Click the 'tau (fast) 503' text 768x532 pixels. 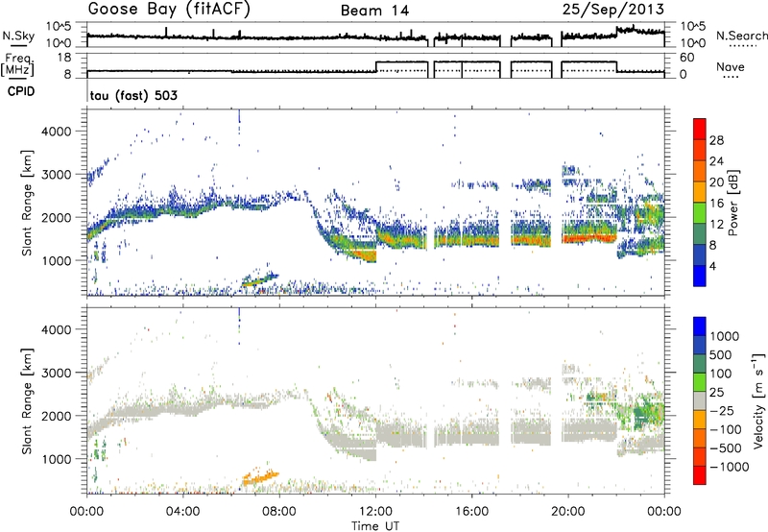tap(133, 95)
